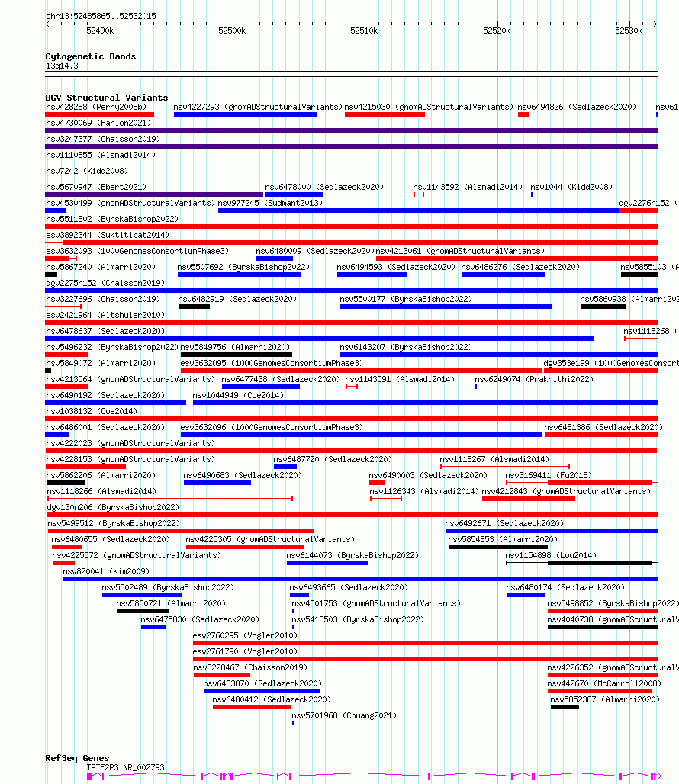Image resolution: width=679 pixels, height=784 pixels.
Task: Select nsv5701968 (Chuang2021) variant
Action: pyautogui.click(x=293, y=722)
